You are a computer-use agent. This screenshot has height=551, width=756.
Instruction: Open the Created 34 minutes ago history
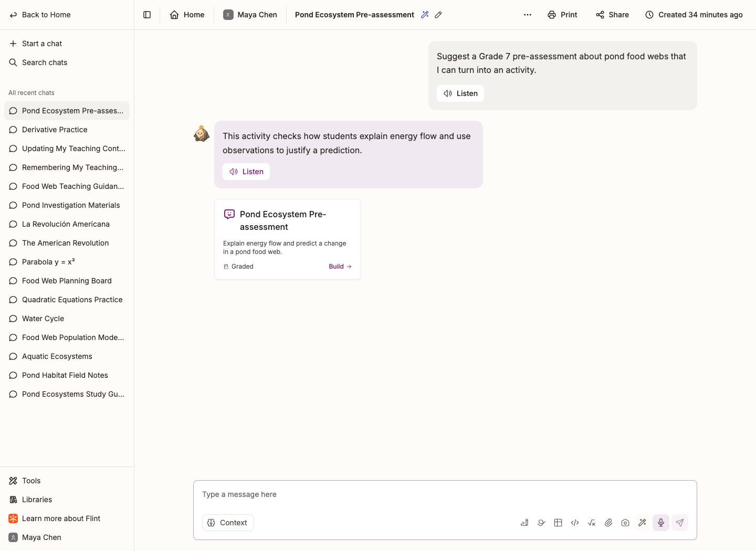694,15
